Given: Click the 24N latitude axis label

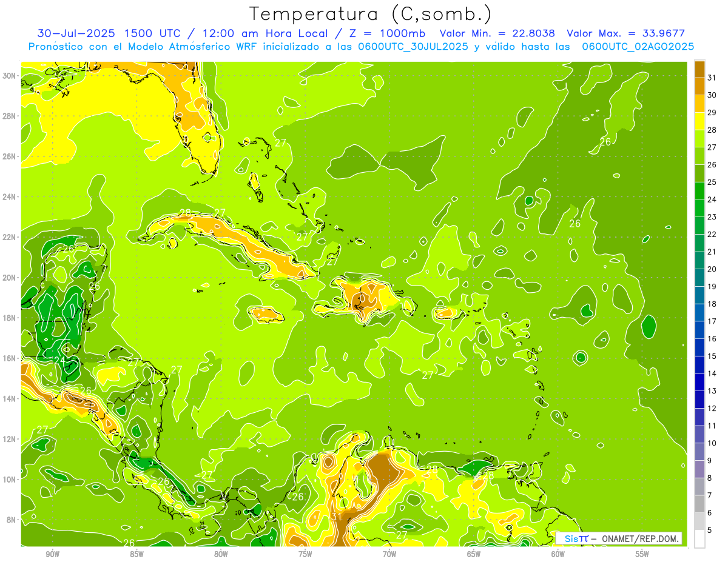Looking at the screenshot, I should click(x=10, y=197).
